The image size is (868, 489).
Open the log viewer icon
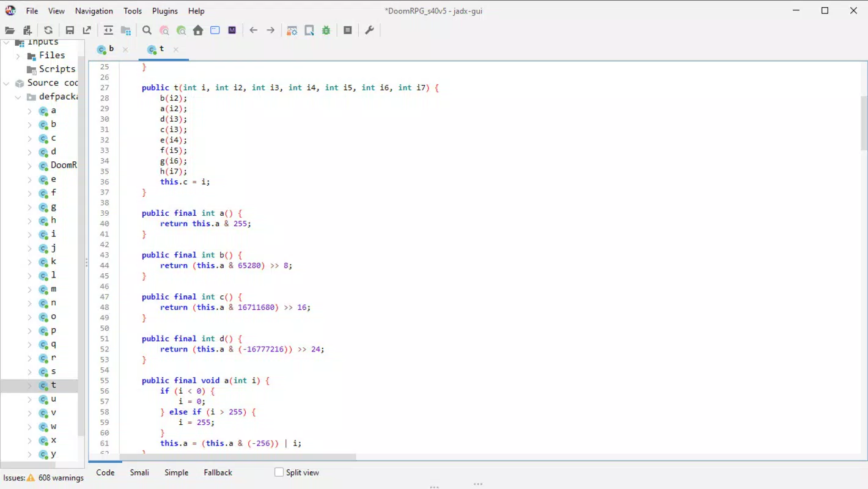(x=348, y=30)
